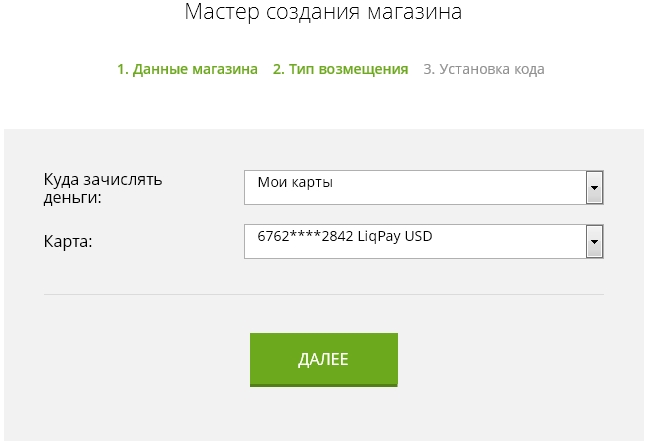The height and width of the screenshot is (441, 645).
Task: Click the "Куда зачислять деньги:" label
Action: point(102,188)
